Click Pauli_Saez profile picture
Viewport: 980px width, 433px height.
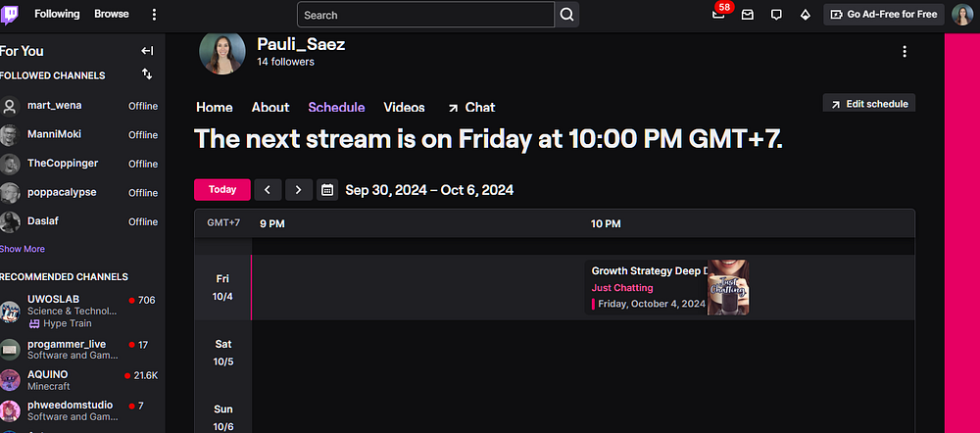(221, 53)
